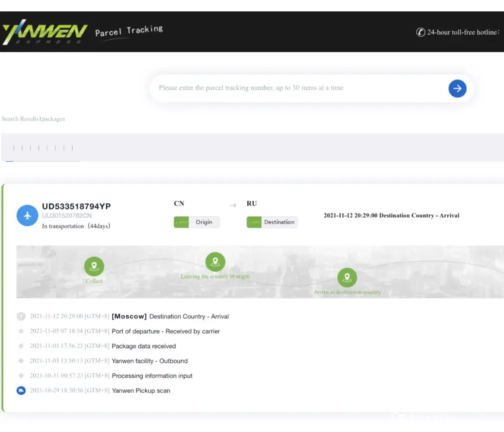This screenshot has width=504, height=432.
Task: Submit search with blue arrow button
Action: click(x=457, y=88)
